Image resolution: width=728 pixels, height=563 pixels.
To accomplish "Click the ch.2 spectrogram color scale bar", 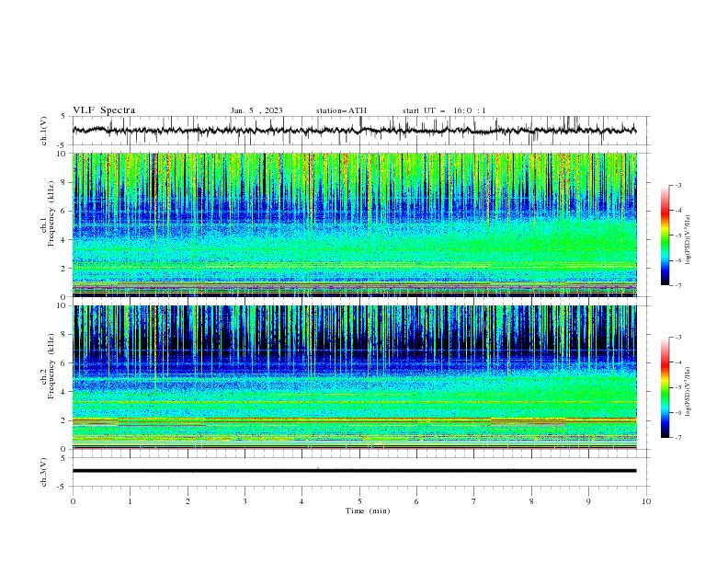I will click(665, 387).
